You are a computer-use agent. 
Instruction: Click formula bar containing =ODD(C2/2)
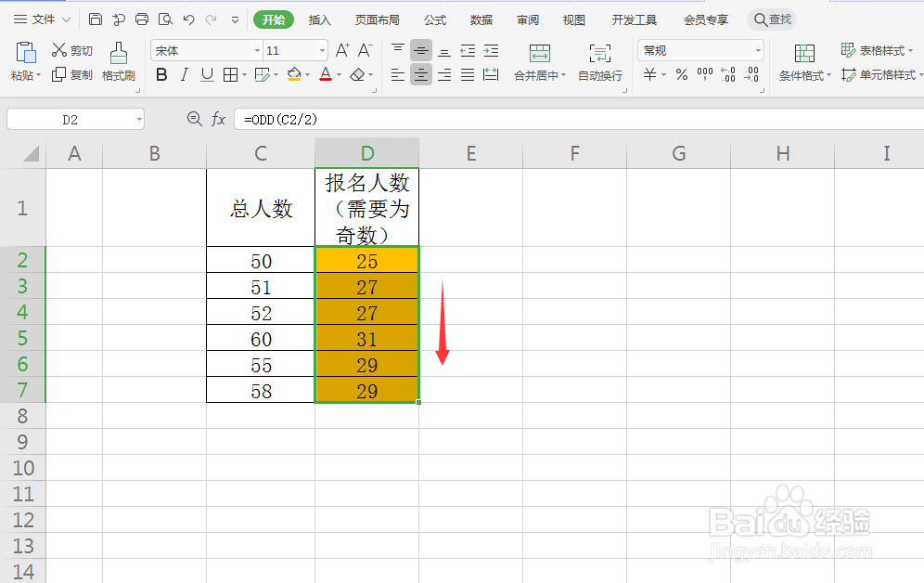click(579, 120)
